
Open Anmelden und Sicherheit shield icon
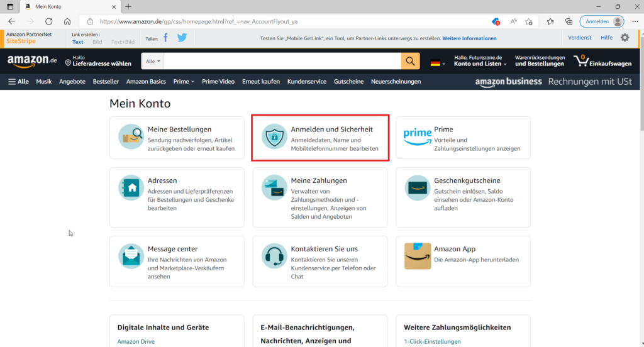pos(274,136)
